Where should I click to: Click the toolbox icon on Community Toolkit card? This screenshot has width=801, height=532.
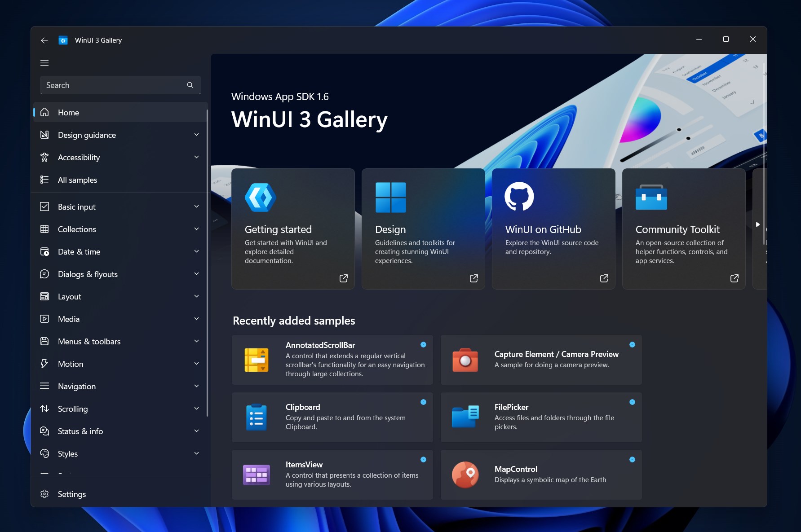pos(651,197)
